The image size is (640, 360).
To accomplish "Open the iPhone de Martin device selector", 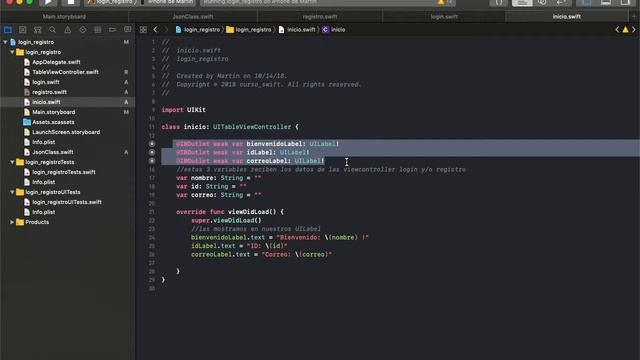I will (x=168, y=2).
